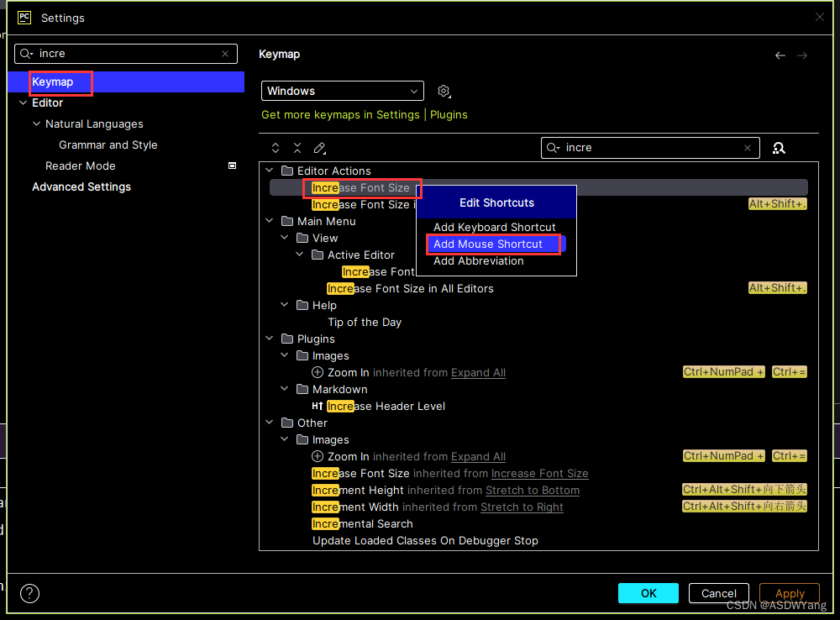The height and width of the screenshot is (620, 840).
Task: Open the Help question mark button
Action: pyautogui.click(x=29, y=593)
